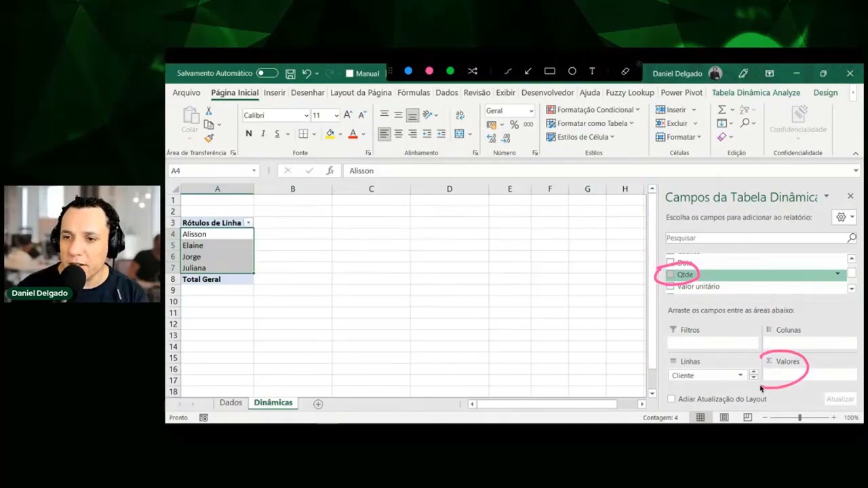The width and height of the screenshot is (868, 488).
Task: Expand Estilos de Célula menu
Action: [580, 137]
